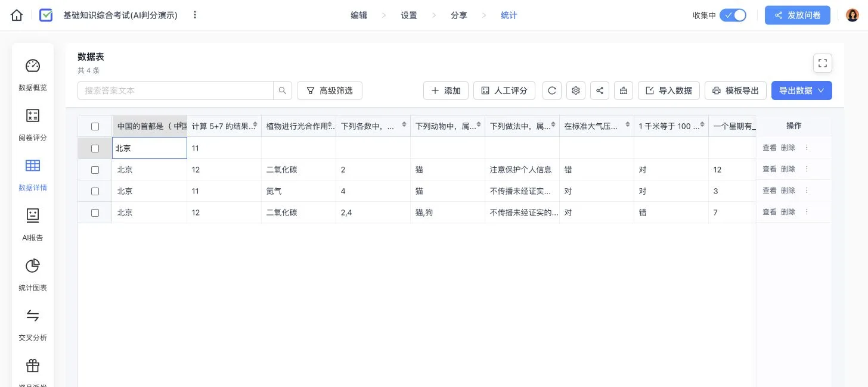Image resolution: width=868 pixels, height=387 pixels.
Task: Open more options for 二氧化碳 / 2 row
Action: 807,169
